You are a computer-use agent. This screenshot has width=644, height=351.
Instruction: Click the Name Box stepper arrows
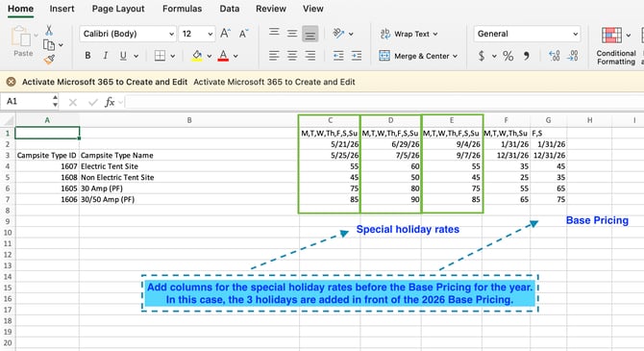(55, 102)
